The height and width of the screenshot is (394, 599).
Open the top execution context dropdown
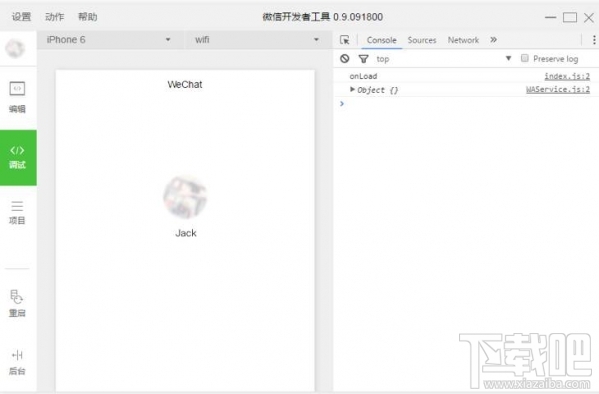[x=444, y=58]
